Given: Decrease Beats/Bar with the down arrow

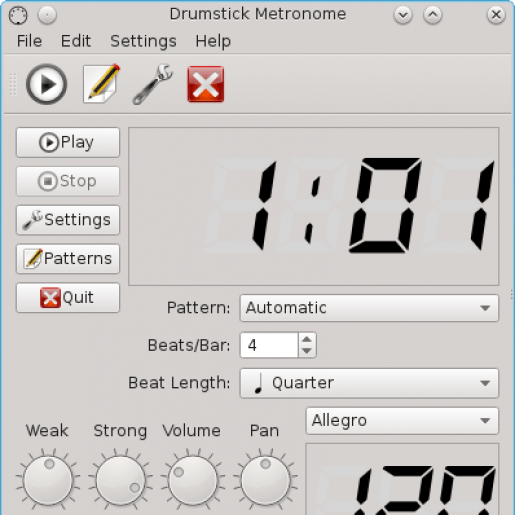Looking at the screenshot, I should coord(307,351).
